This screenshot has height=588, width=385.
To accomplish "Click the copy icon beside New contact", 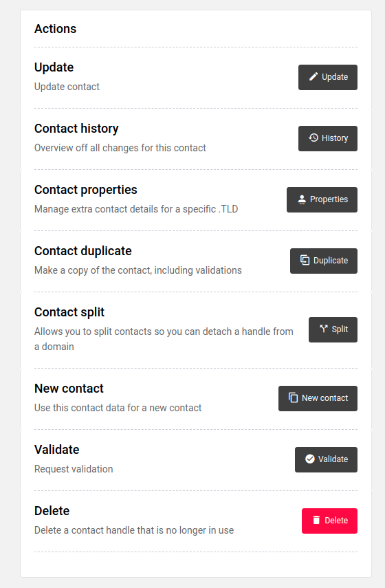I will coord(293,398).
